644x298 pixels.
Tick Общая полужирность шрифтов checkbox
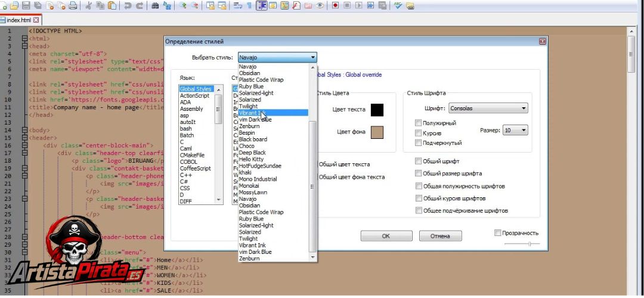click(419, 186)
